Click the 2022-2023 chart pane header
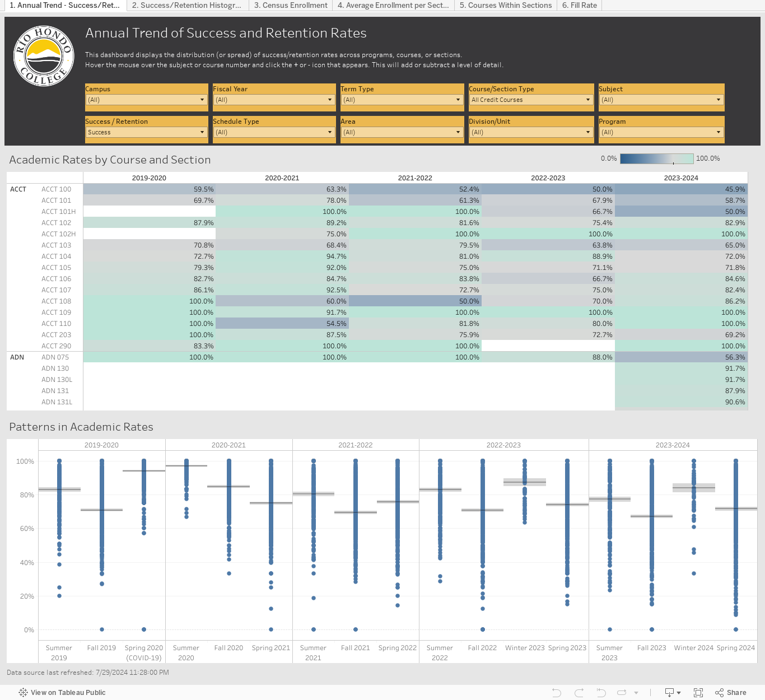The image size is (765, 700). pyautogui.click(x=503, y=445)
